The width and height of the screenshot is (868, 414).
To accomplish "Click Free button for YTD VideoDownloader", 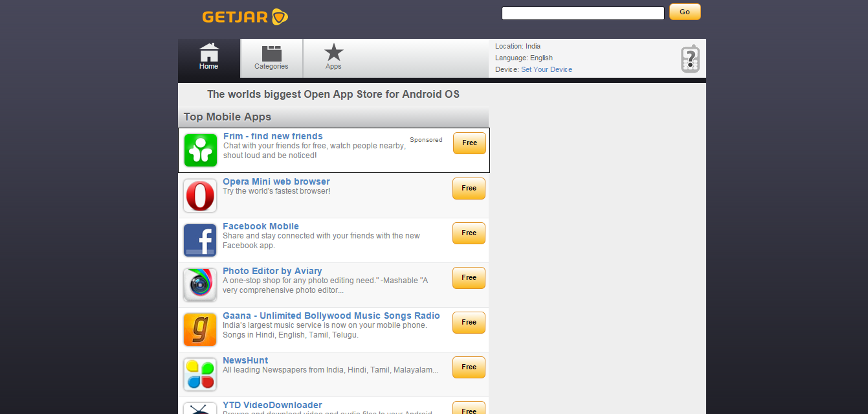I will pyautogui.click(x=469, y=408).
